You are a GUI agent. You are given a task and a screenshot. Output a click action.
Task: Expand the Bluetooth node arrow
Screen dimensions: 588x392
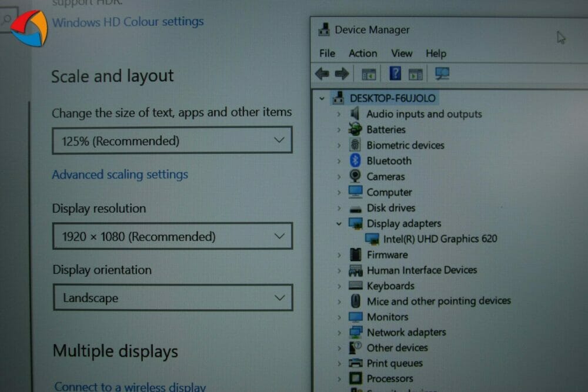(x=339, y=161)
